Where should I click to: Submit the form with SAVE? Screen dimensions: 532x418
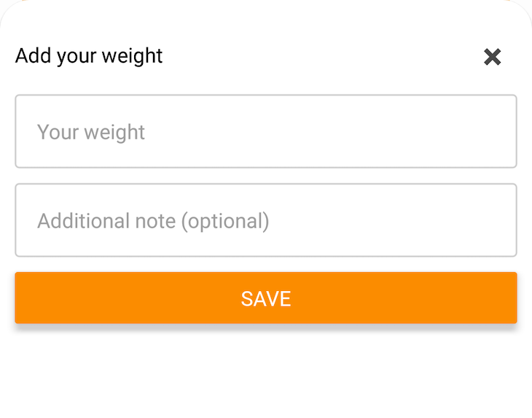[x=266, y=298]
